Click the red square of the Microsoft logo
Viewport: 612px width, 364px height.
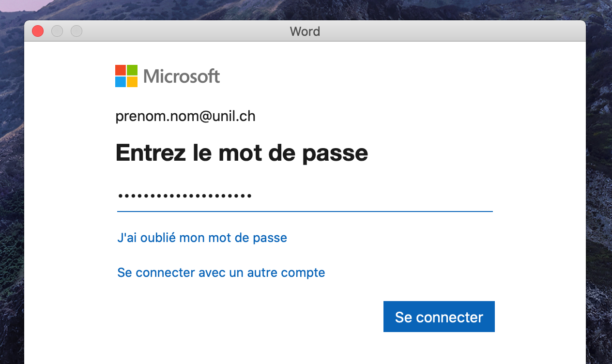121,70
